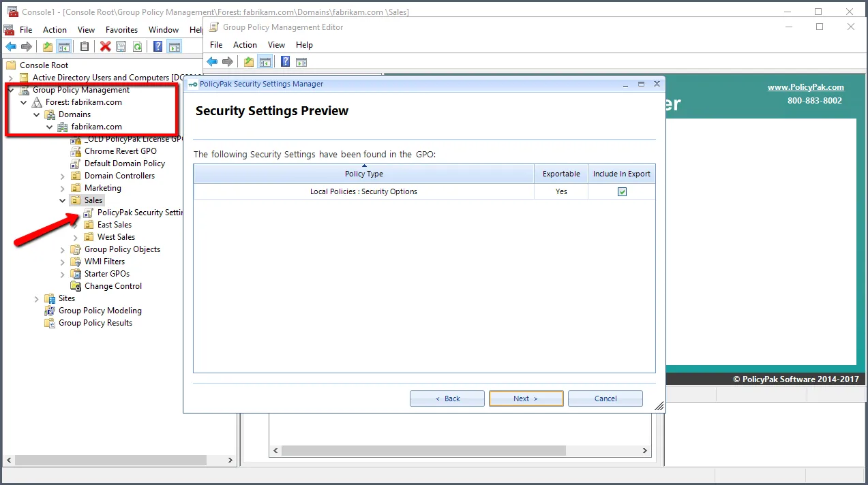The image size is (868, 485).
Task: Click the Console1 back arrow icon
Action: pos(11,46)
